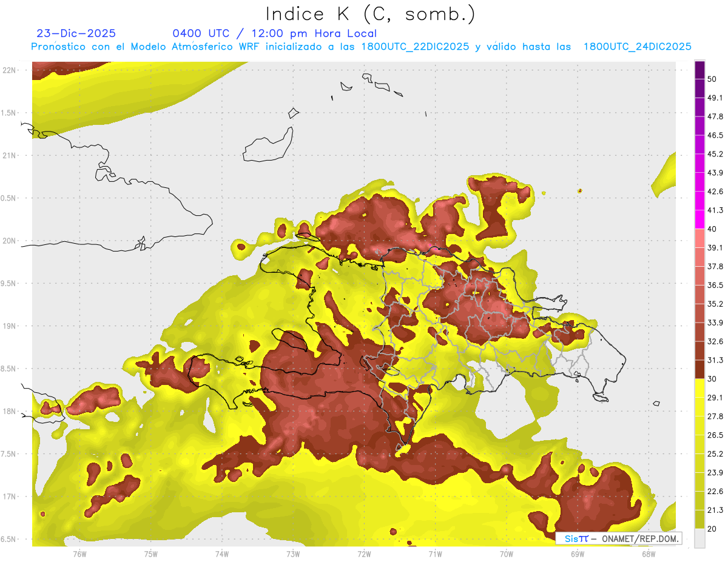Click the legend value '31.3'
This screenshot has width=728, height=562.
pos(715,360)
